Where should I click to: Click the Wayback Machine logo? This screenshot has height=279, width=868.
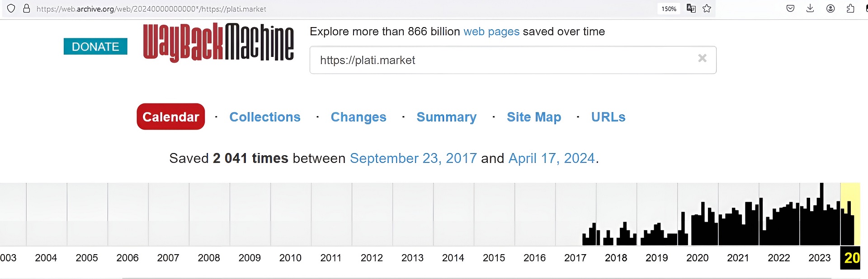click(x=218, y=42)
